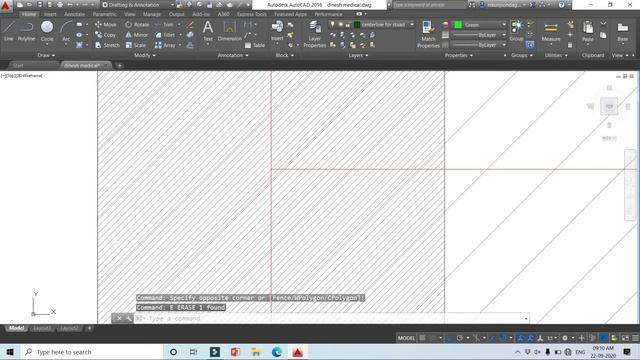
Task: Toggle Customization menu at status bar end
Action: coord(635,338)
